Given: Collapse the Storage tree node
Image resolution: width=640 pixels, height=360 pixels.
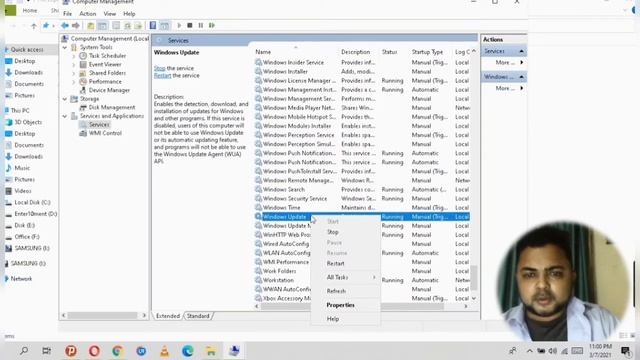Looking at the screenshot, I should (x=65, y=98).
